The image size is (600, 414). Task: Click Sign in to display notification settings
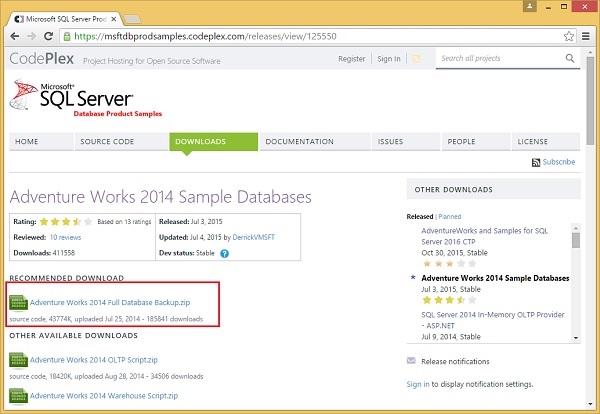click(x=418, y=384)
